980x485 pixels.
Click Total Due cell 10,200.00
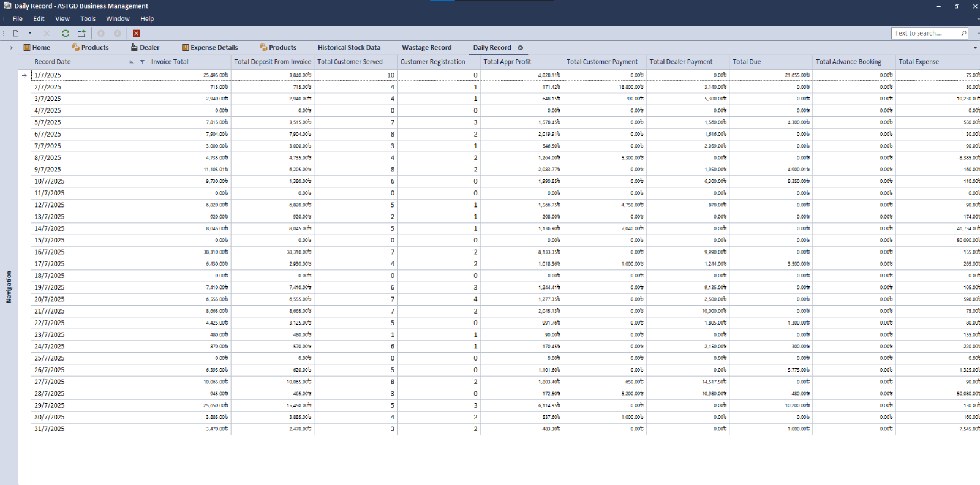pyautogui.click(x=771, y=405)
